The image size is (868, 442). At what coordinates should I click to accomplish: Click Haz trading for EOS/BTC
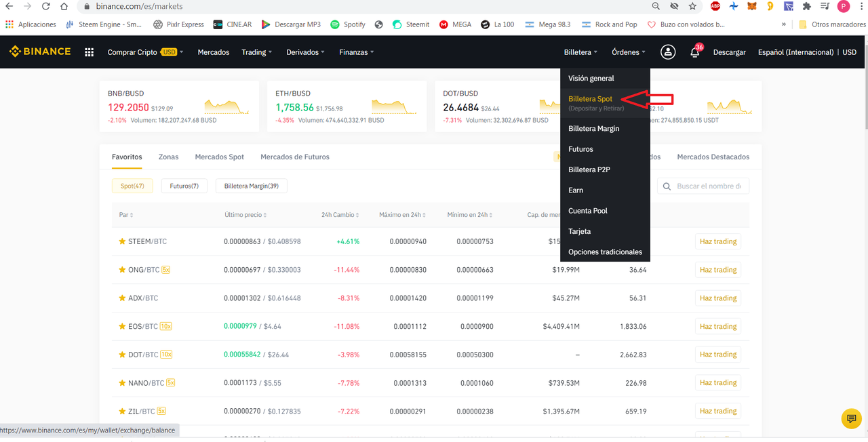[x=718, y=326]
